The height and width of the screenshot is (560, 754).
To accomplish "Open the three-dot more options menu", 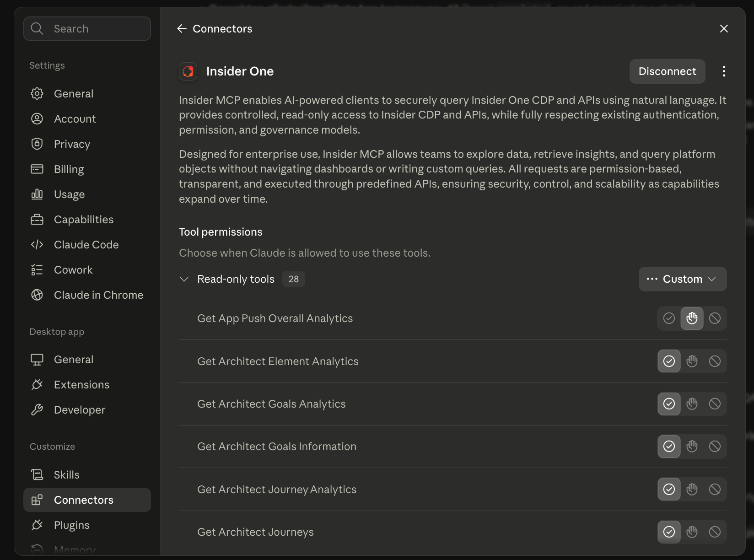I will coord(724,71).
